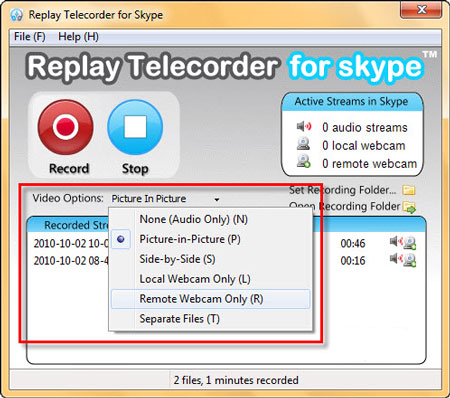Image resolution: width=450 pixels, height=398 pixels.
Task: Click the Set Recording Folder folder icon
Action: (x=409, y=190)
